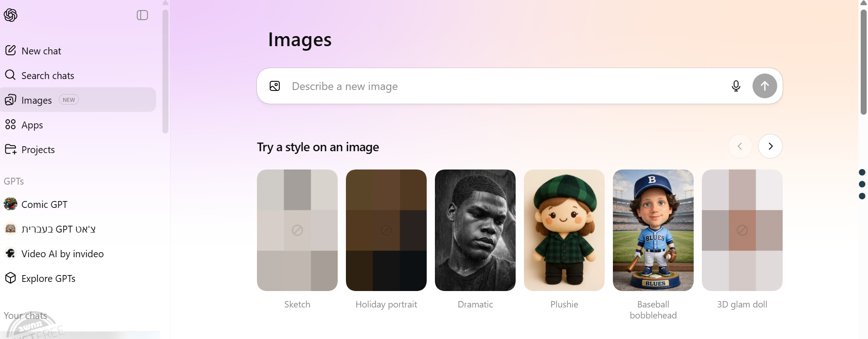Pick the Baseball bobblehead style
This screenshot has width=868, height=339.
653,230
